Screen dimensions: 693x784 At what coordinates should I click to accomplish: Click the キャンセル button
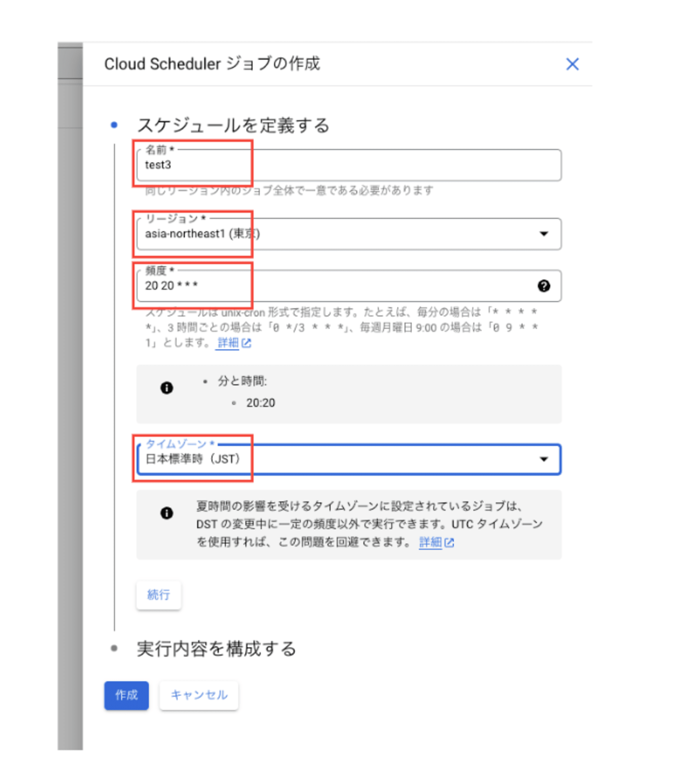click(x=199, y=695)
